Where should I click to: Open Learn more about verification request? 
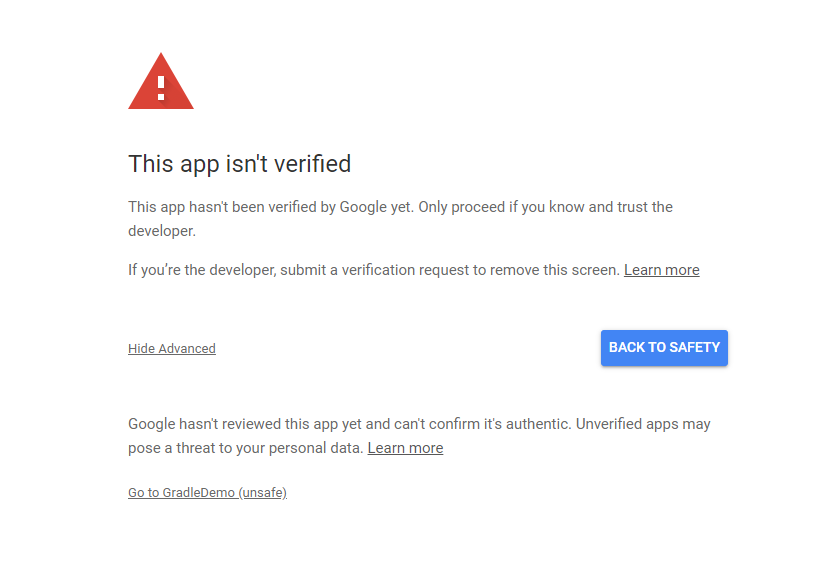[661, 270]
